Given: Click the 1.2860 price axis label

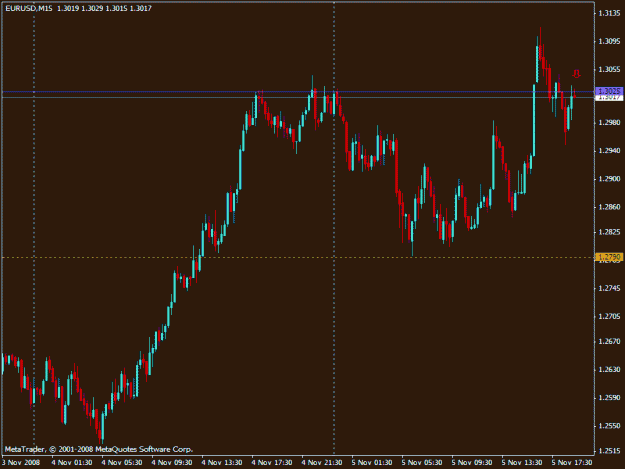Looking at the screenshot, I should [x=609, y=207].
